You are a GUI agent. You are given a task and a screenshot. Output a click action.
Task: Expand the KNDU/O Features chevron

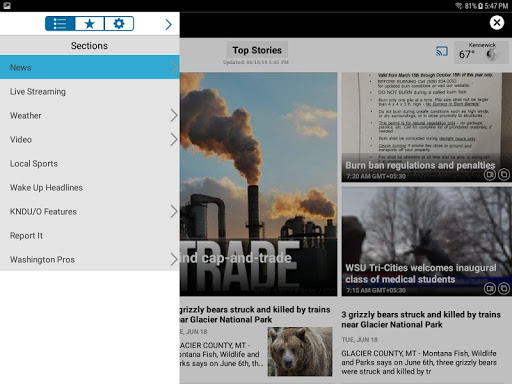tap(174, 211)
